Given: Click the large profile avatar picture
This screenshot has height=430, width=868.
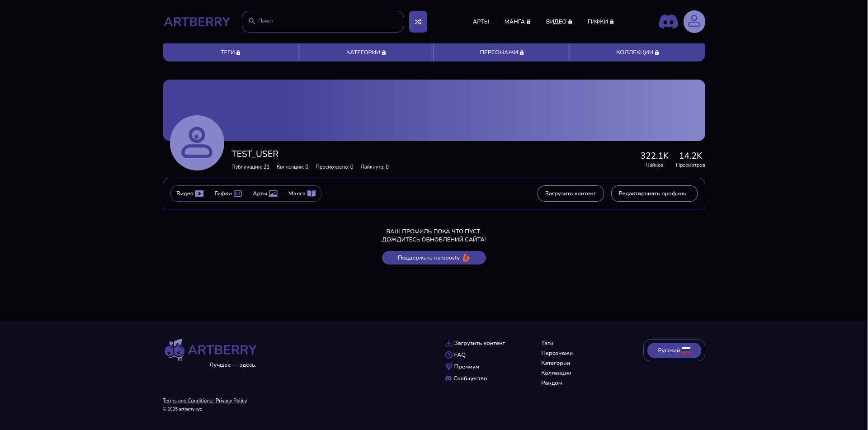Looking at the screenshot, I should [x=197, y=143].
